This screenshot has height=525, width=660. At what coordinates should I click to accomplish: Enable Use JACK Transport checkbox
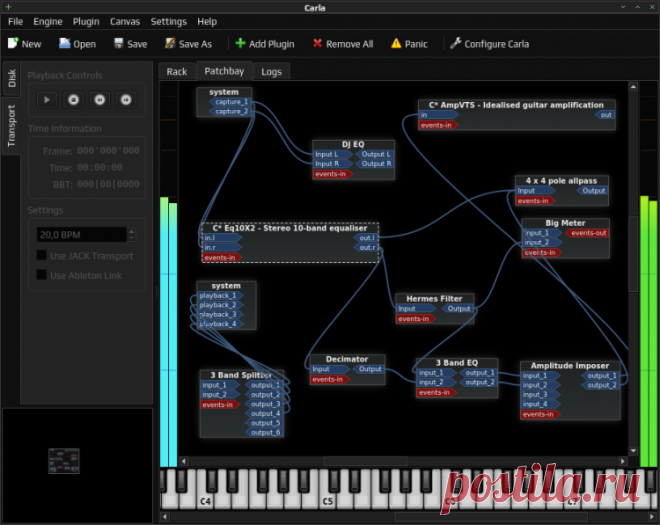pyautogui.click(x=42, y=256)
